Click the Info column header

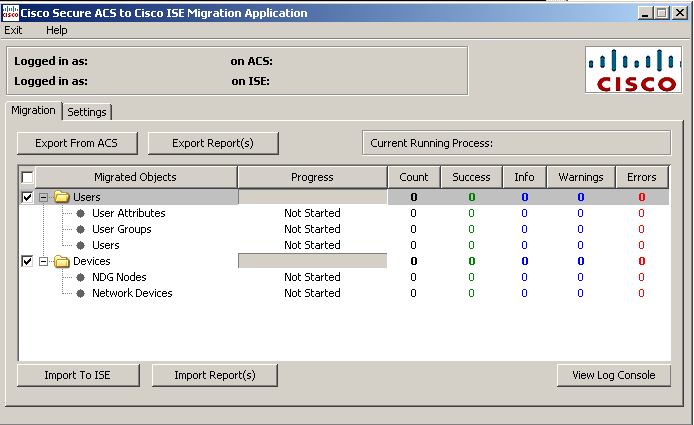[x=524, y=177]
